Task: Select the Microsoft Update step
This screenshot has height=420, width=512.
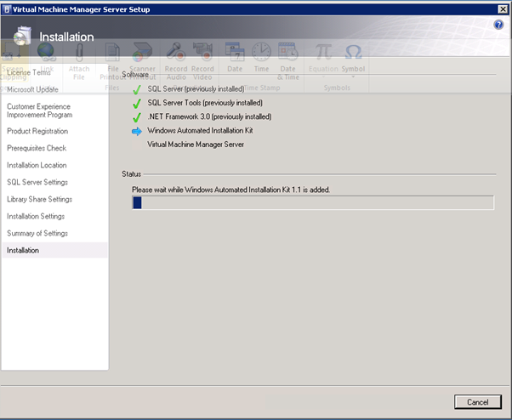Action: (32, 89)
